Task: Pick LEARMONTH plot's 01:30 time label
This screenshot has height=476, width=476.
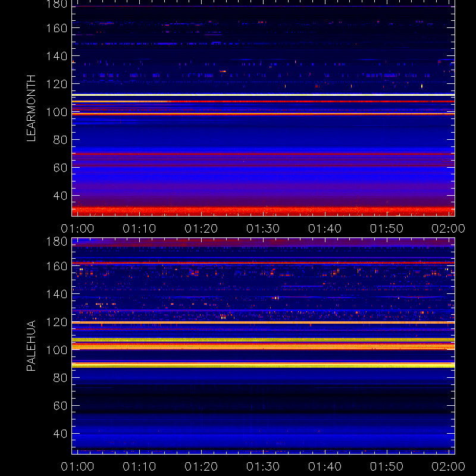Action: click(263, 228)
